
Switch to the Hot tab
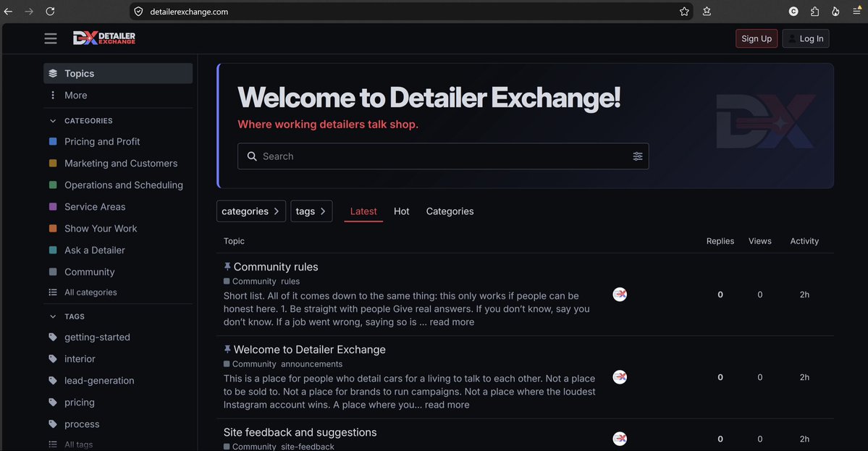point(401,211)
